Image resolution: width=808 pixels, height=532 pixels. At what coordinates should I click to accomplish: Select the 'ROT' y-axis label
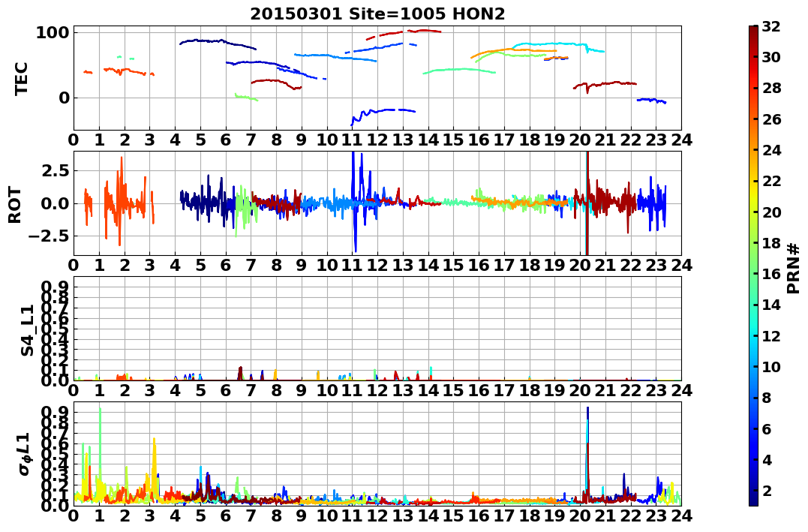15,205
